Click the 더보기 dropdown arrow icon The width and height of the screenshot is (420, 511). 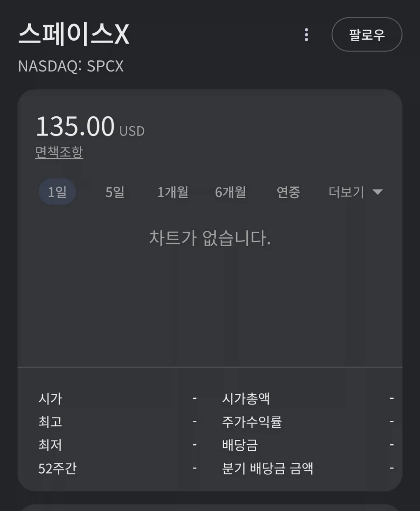pyautogui.click(x=378, y=192)
